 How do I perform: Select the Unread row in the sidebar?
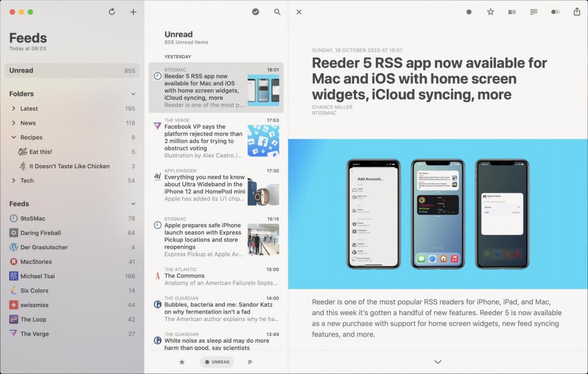[72, 71]
